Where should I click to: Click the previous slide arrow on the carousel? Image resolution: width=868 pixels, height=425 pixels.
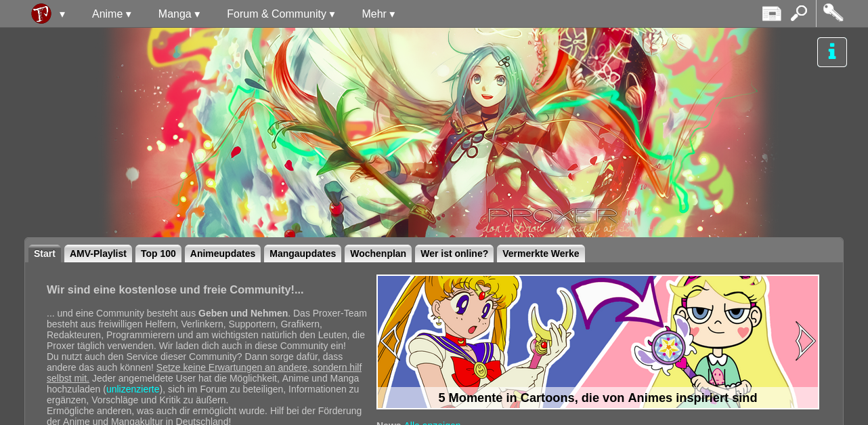pos(390,341)
